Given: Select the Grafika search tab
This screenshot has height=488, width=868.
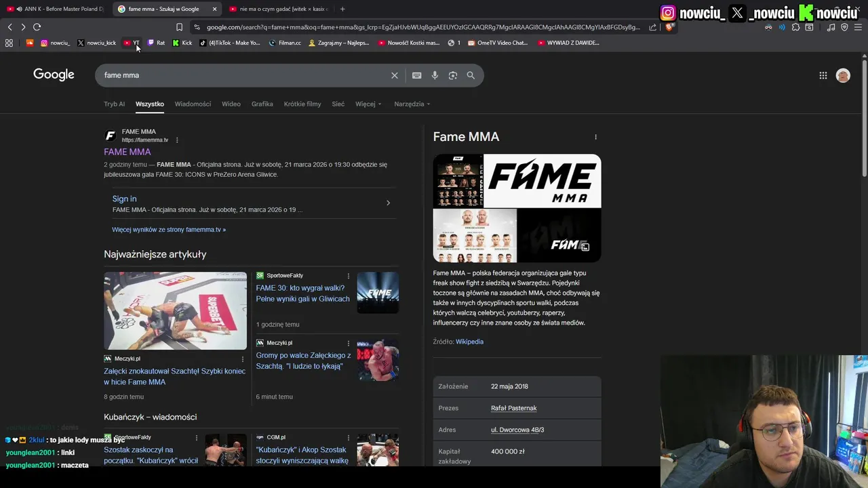Looking at the screenshot, I should 262,104.
